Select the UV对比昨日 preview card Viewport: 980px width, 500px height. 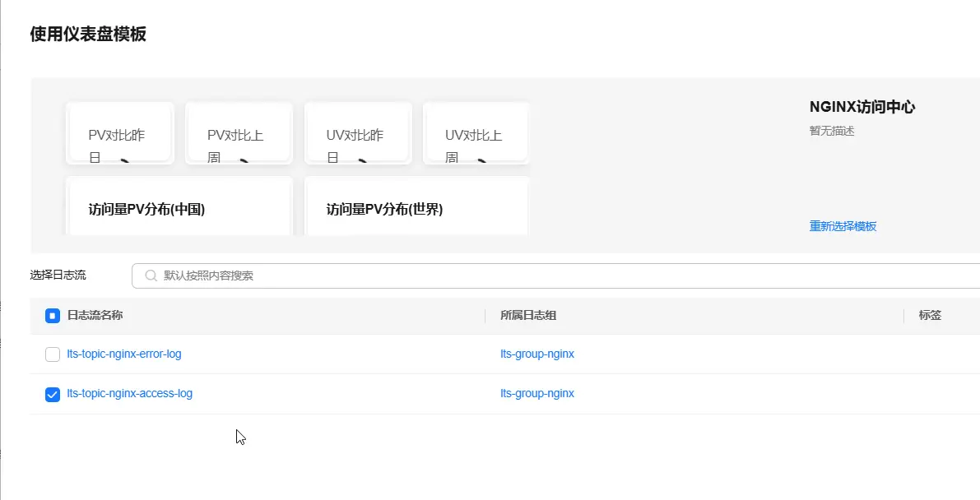358,133
